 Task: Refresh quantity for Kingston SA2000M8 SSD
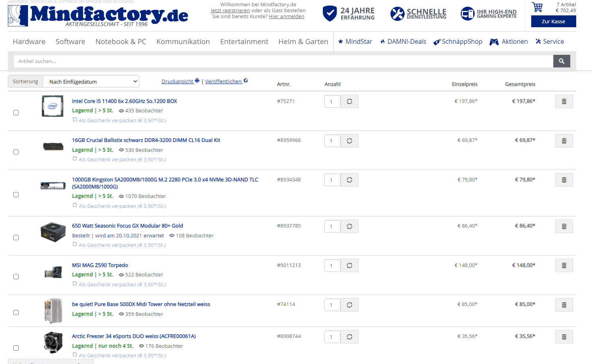coord(349,180)
